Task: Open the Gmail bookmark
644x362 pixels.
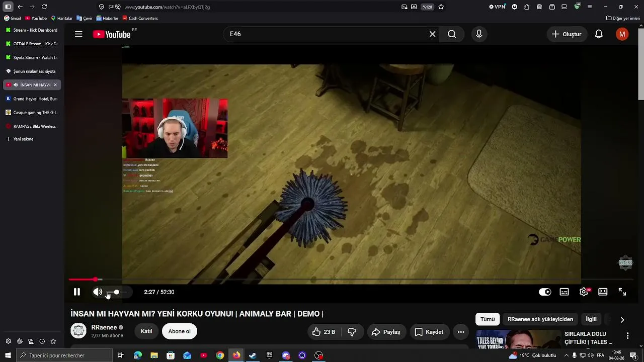Action: pyautogui.click(x=13, y=19)
